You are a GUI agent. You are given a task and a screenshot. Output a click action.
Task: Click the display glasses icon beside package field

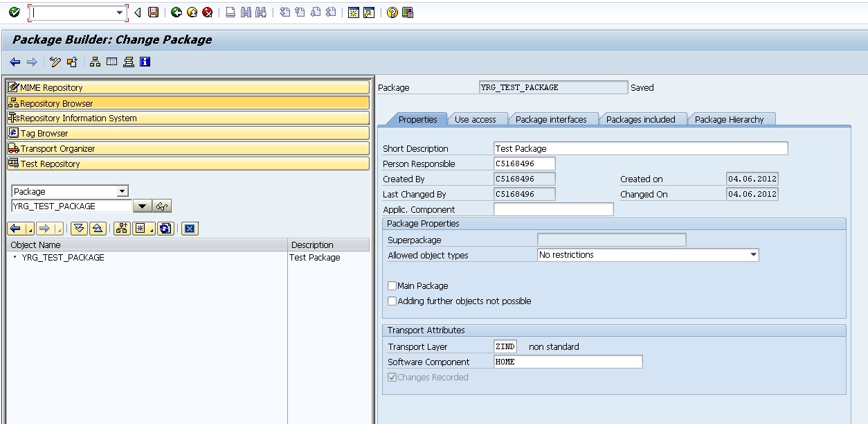161,206
